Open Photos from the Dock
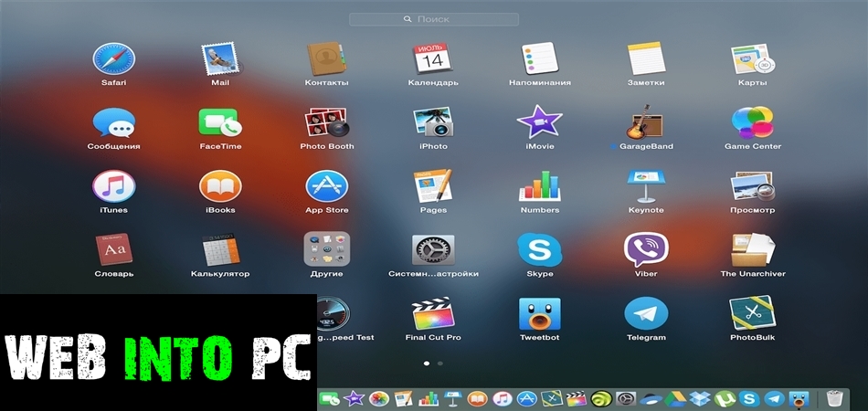Screen dimensions: 868x411 coord(378,398)
